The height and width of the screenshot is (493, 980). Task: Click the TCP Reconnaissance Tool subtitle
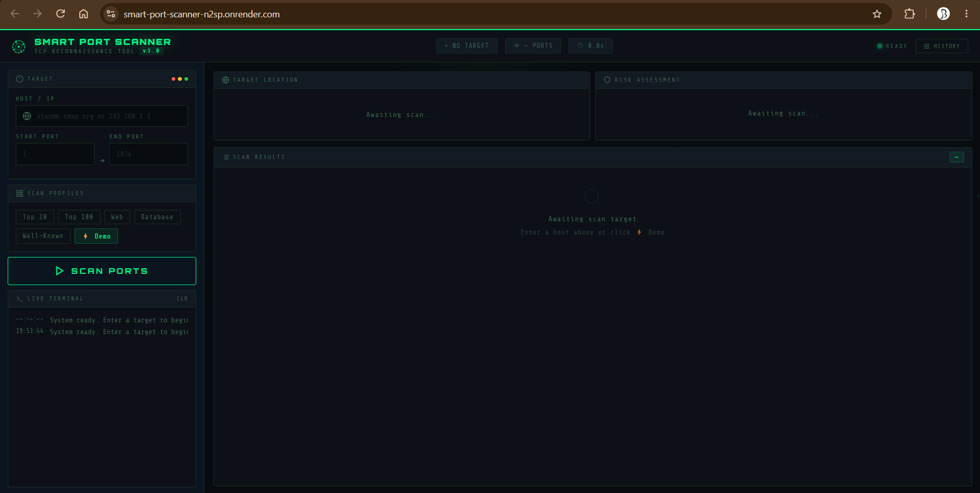tap(84, 51)
